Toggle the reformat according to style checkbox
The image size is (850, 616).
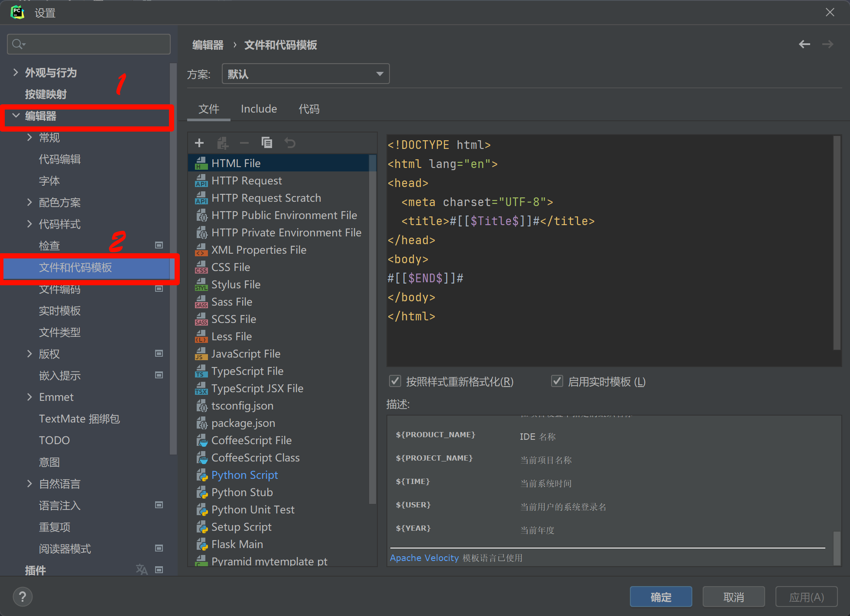pos(395,381)
